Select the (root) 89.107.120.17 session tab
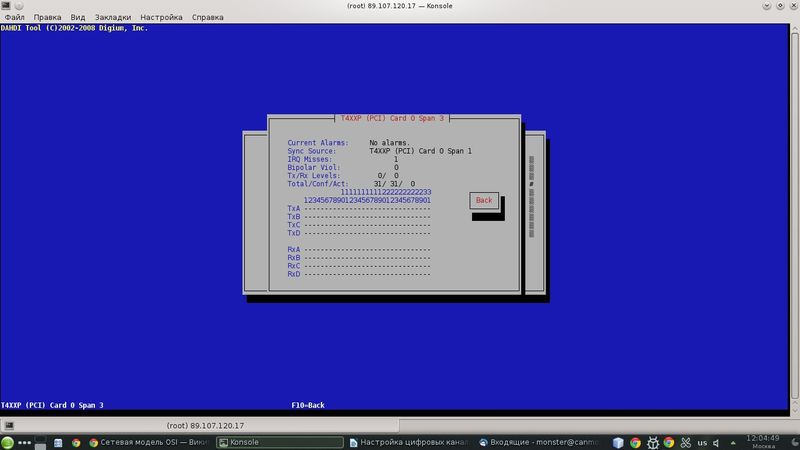The height and width of the screenshot is (450, 800). click(x=211, y=423)
